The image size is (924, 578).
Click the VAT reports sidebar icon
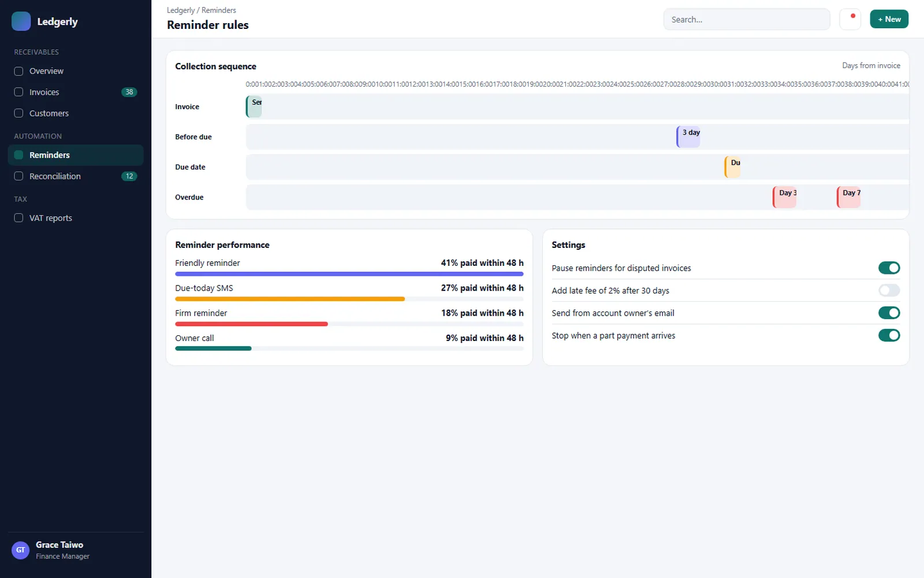pos(18,218)
